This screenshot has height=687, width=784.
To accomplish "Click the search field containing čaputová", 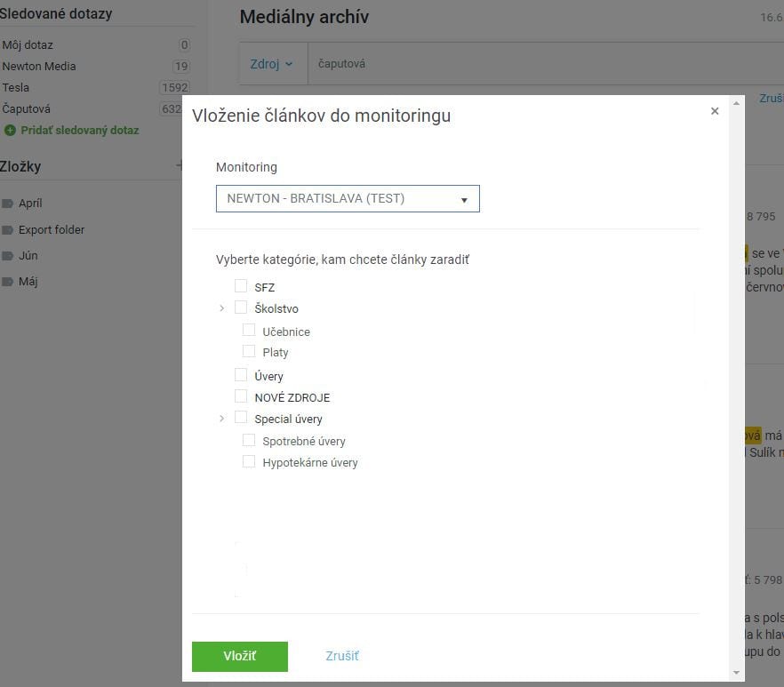I will click(x=545, y=64).
